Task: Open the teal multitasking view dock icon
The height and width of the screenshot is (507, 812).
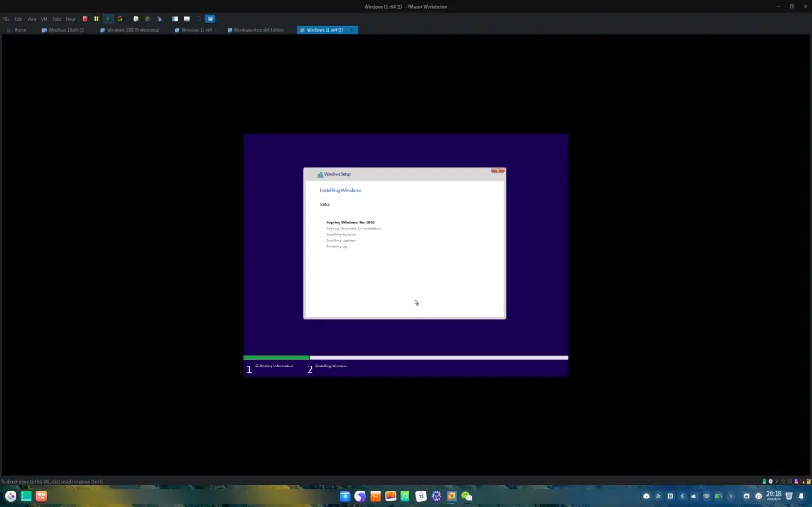Action: click(x=26, y=496)
